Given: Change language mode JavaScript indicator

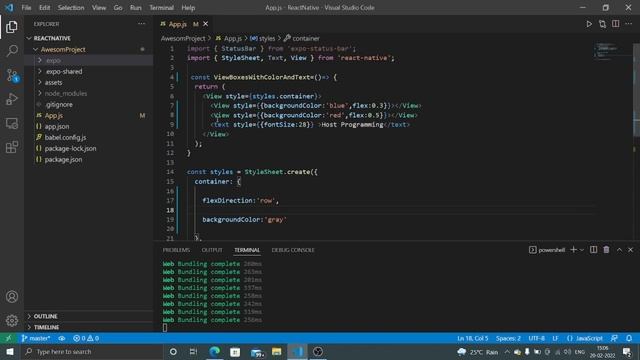Looking at the screenshot, I should click(589, 338).
